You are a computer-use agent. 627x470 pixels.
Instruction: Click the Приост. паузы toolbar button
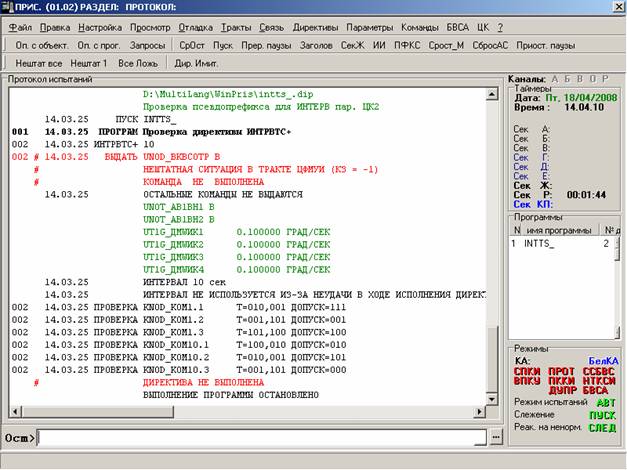546,46
